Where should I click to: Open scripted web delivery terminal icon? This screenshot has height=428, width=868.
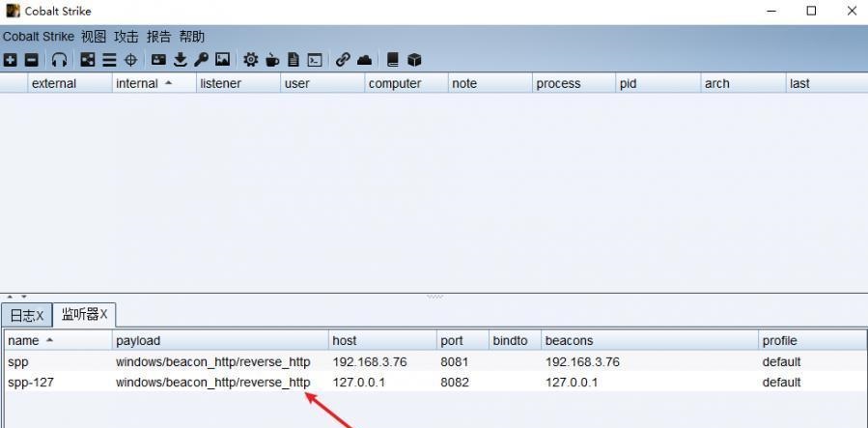coord(315,60)
